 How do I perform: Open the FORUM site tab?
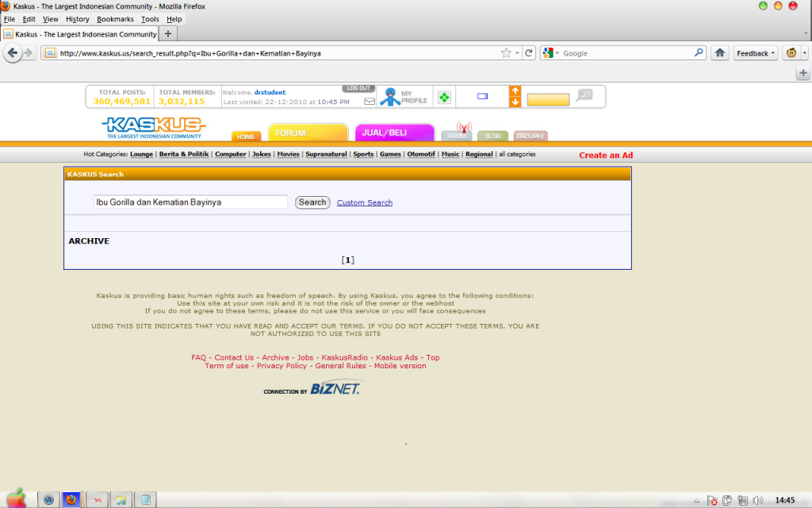click(x=308, y=133)
